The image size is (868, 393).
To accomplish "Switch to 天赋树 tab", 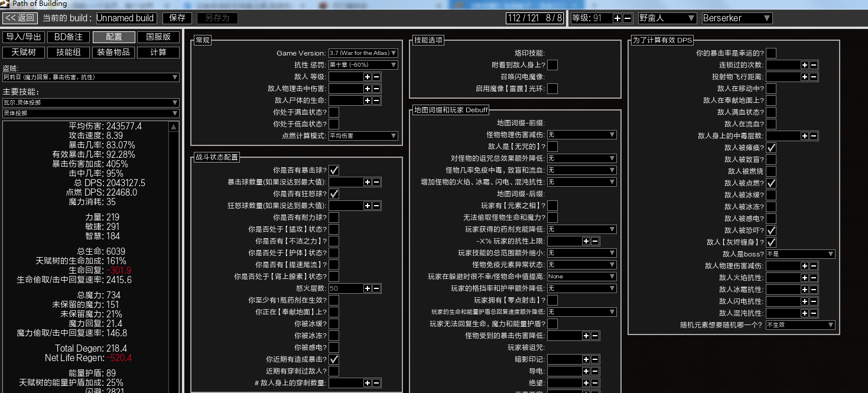I will pos(24,53).
